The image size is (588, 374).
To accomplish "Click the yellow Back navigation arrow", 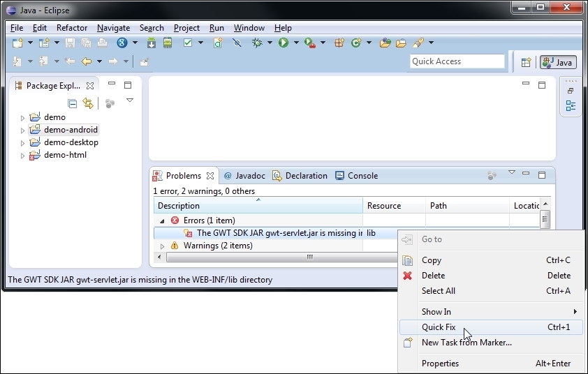I will (87, 61).
